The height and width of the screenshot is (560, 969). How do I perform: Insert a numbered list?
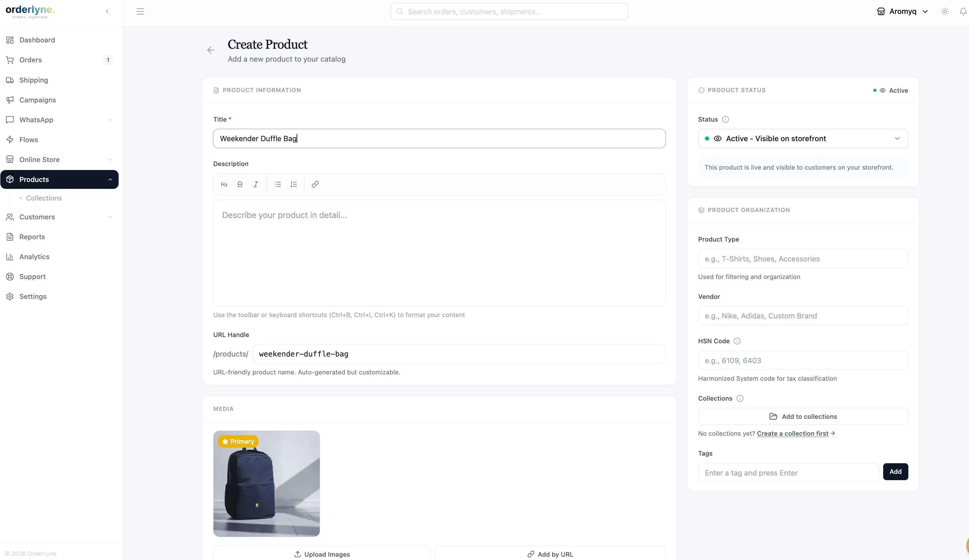(x=294, y=185)
